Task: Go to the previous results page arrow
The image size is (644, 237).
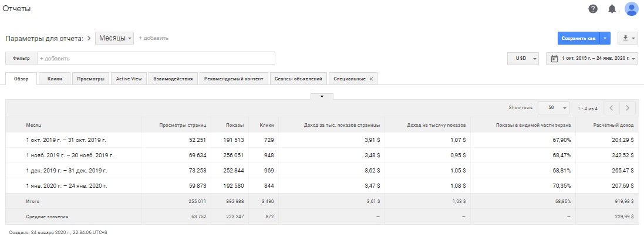Action: 611,108
